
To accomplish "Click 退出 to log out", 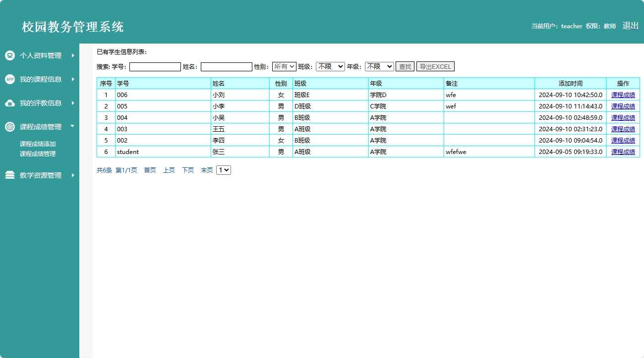I will [630, 26].
